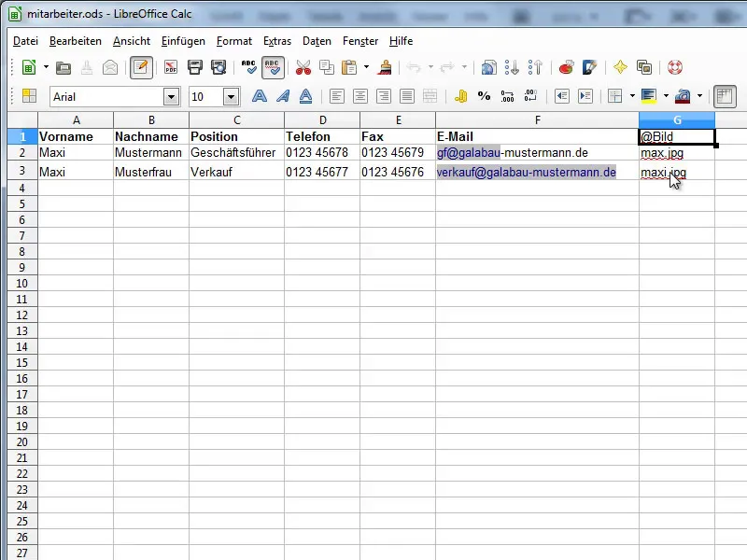This screenshot has height=560, width=747.
Task: Expand the New document dropdown arrow
Action: click(46, 67)
